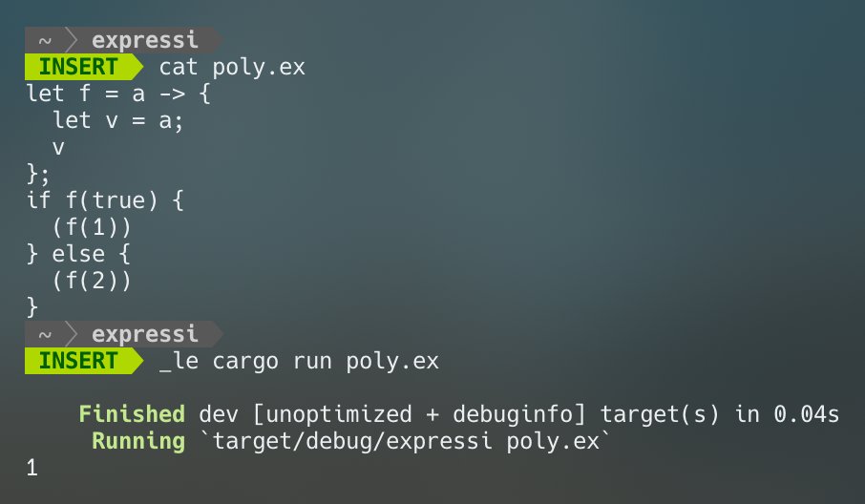Click the green "Finished" status word
Image resolution: width=865 pixels, height=504 pixels.
(x=132, y=414)
